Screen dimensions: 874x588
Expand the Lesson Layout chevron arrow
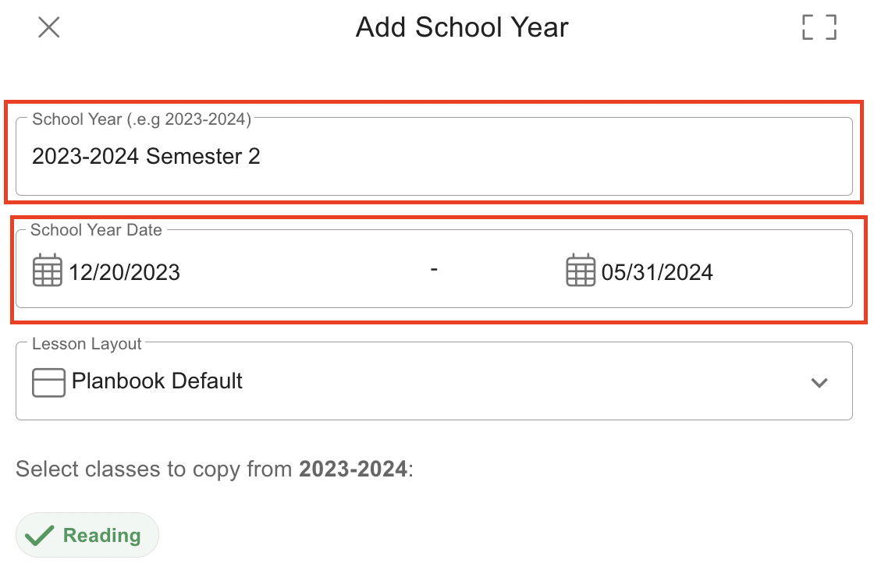[819, 382]
